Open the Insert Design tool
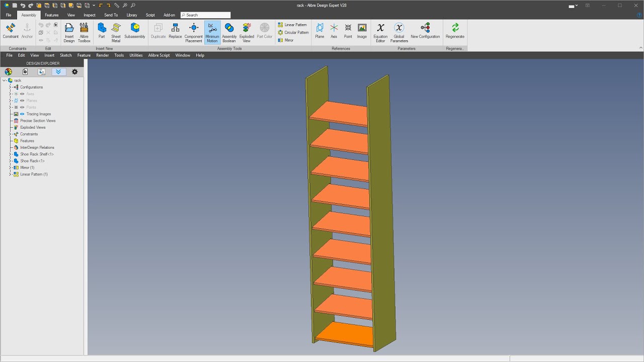Viewport: 644px width, 362px height. 69,32
